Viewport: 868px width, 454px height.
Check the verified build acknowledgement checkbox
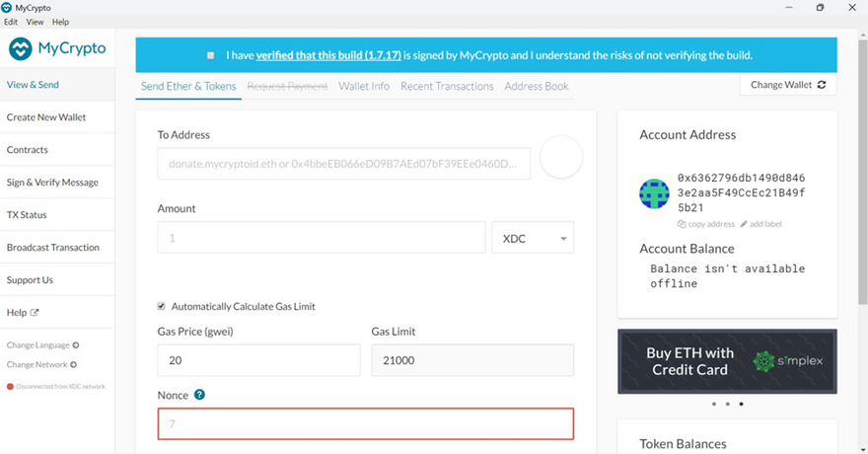pyautogui.click(x=211, y=55)
